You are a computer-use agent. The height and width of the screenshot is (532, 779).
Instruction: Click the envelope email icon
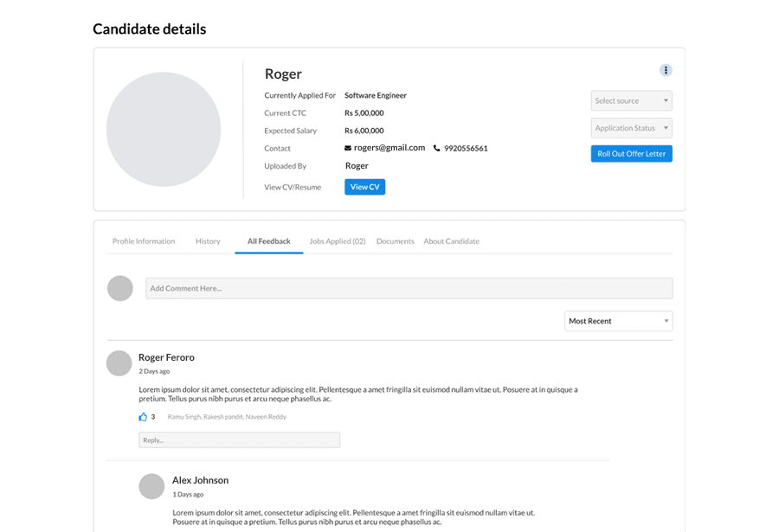(x=348, y=148)
